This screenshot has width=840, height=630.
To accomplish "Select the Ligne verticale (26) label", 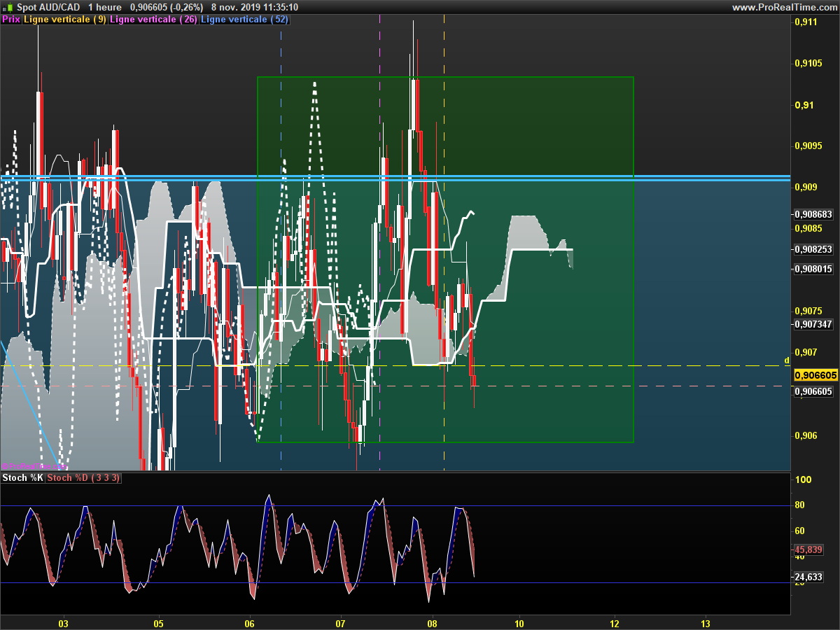I will pyautogui.click(x=153, y=20).
